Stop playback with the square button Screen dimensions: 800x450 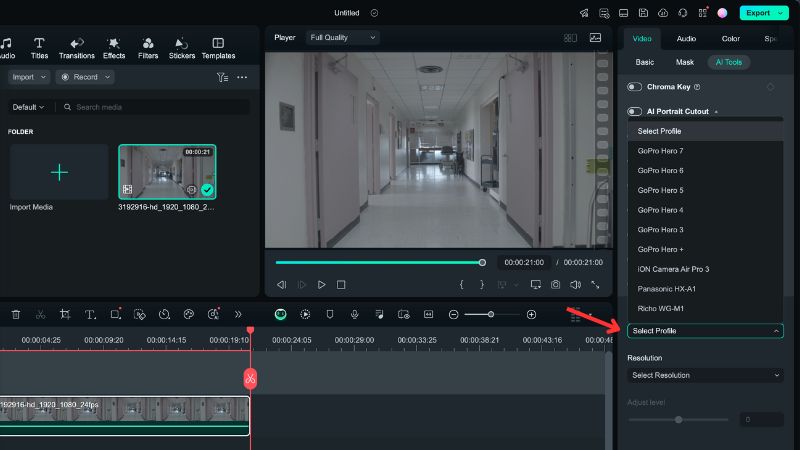(341, 285)
